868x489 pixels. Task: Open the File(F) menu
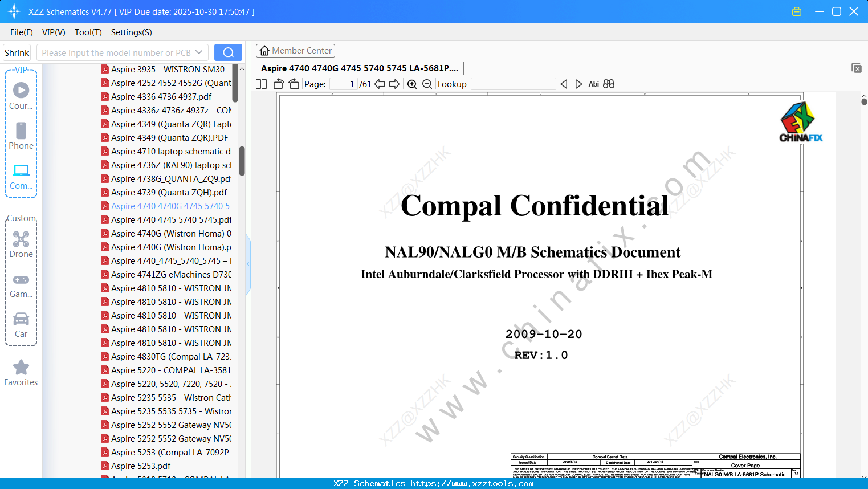(x=22, y=32)
